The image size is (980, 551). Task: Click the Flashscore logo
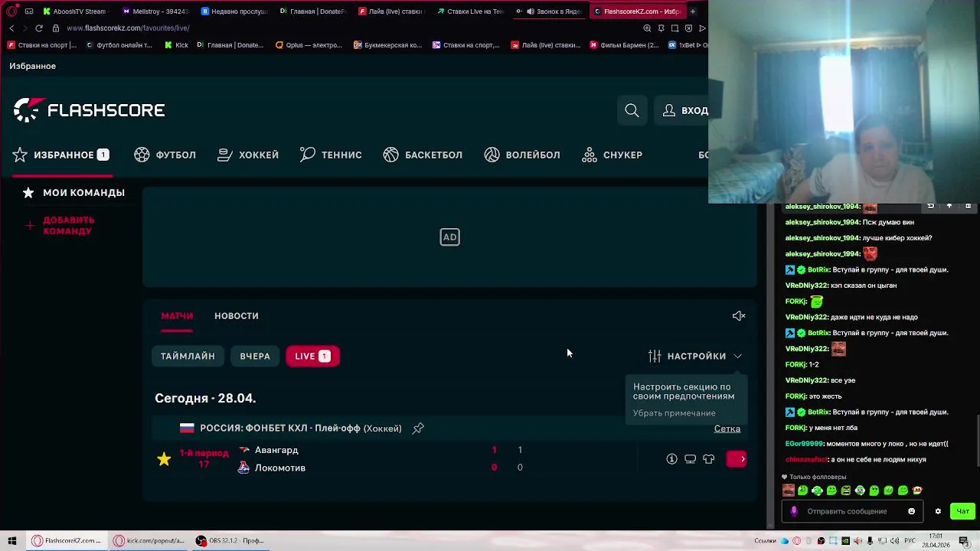(x=89, y=110)
